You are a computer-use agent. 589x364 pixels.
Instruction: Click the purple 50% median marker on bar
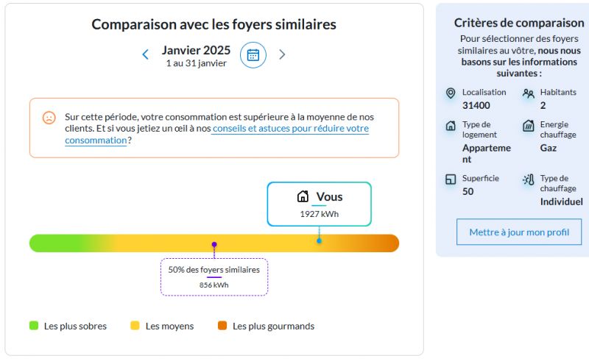point(214,244)
